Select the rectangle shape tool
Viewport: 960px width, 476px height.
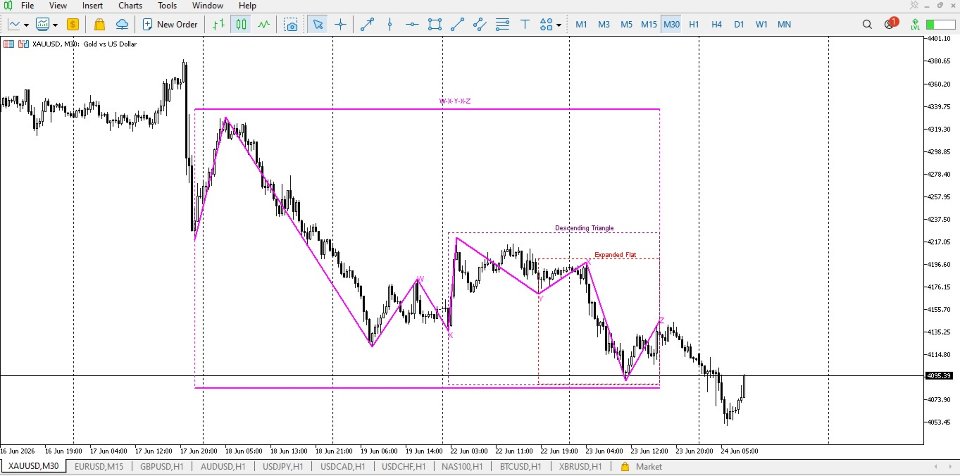435,25
